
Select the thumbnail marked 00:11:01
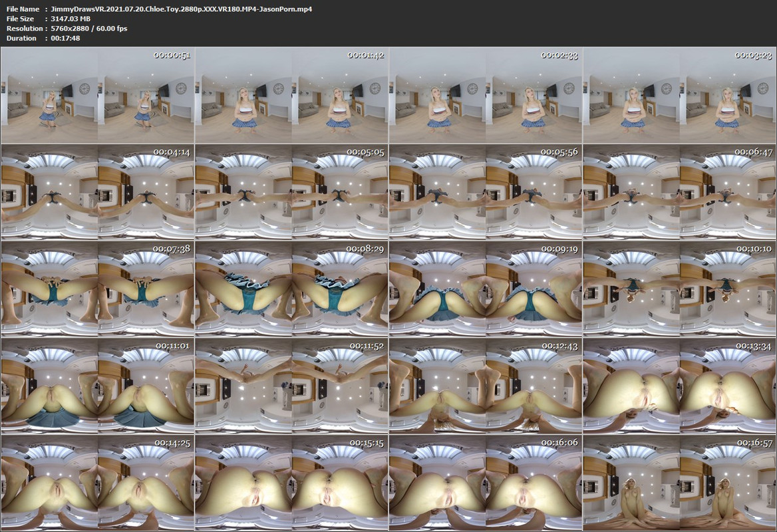pos(98,386)
